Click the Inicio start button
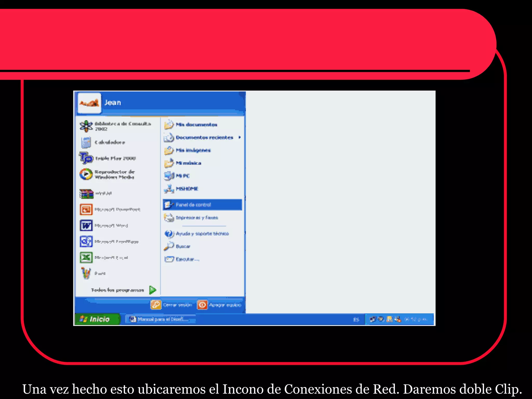 tap(97, 319)
